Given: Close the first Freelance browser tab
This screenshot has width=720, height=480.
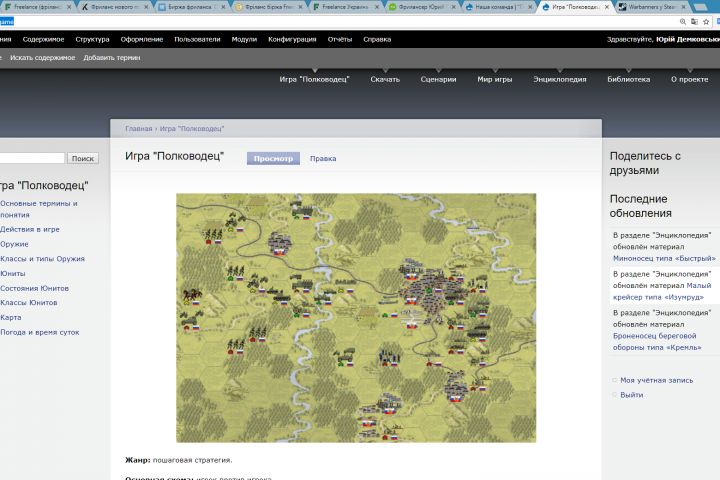Looking at the screenshot, I should coord(69,7).
